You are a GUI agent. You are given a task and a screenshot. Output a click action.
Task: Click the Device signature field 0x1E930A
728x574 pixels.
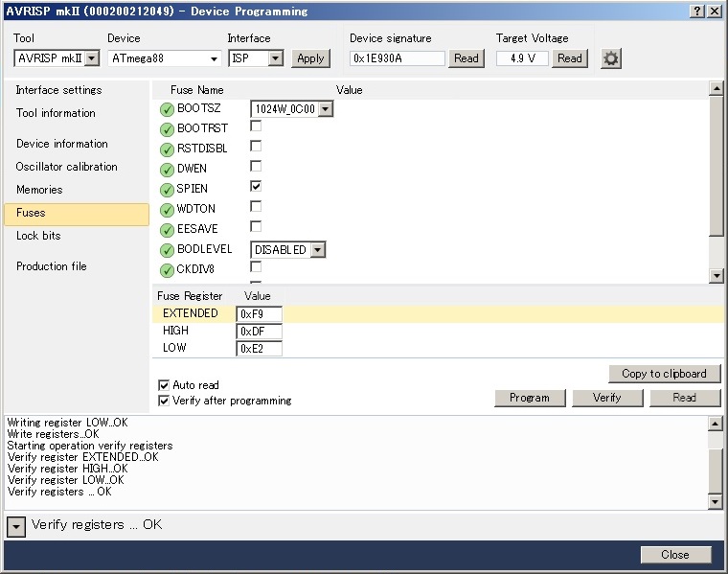(x=397, y=58)
